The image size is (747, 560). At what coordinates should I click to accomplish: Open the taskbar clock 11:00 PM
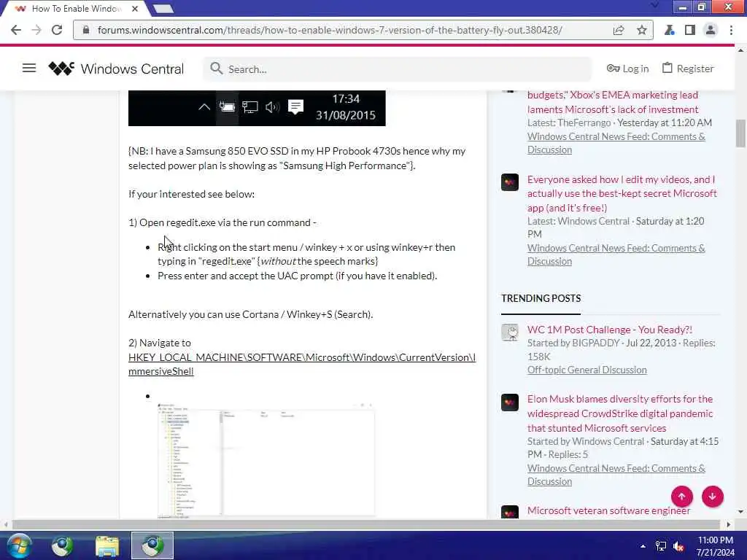(715, 545)
